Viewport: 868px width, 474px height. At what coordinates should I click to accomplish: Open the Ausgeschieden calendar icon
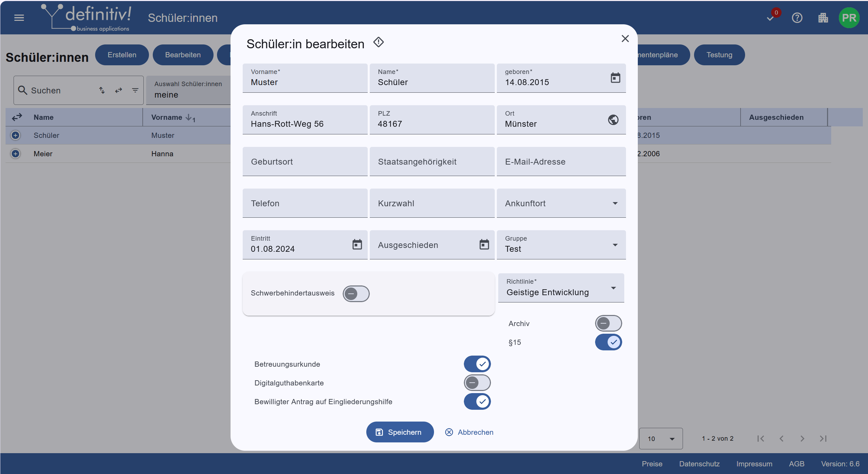point(484,244)
